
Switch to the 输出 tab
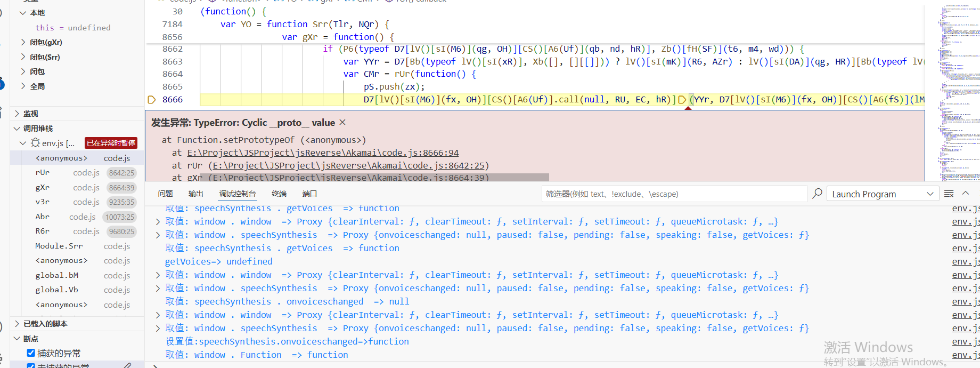coord(196,194)
